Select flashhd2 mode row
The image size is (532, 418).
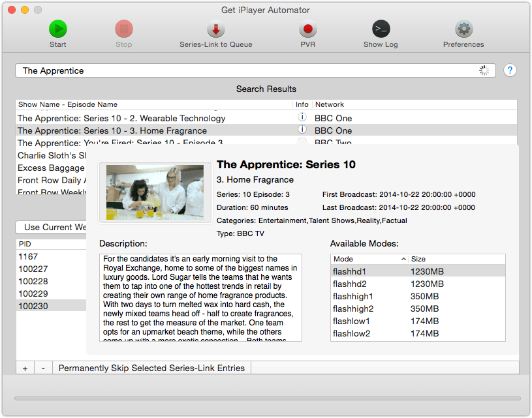418,284
